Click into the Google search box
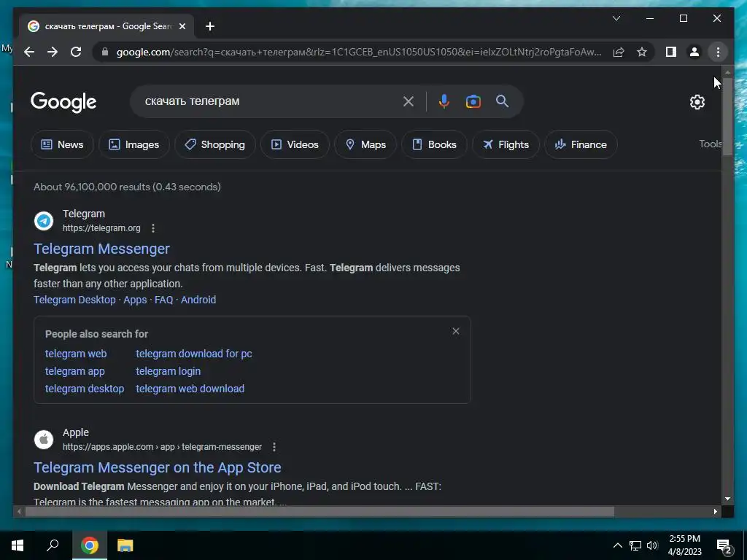 click(x=271, y=101)
